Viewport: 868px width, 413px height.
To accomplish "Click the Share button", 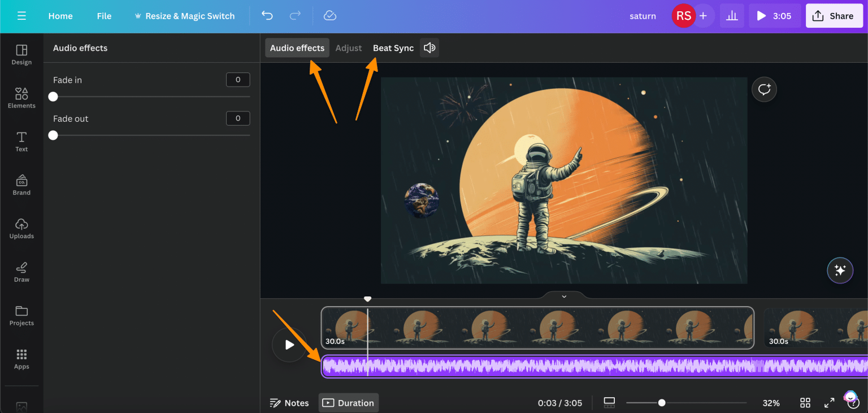I will tap(834, 15).
